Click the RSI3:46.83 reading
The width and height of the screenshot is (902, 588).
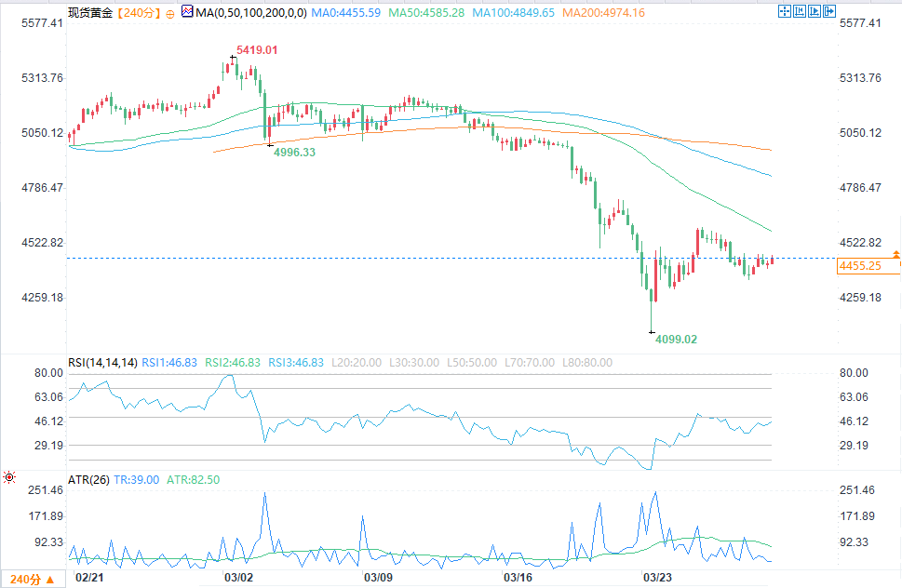click(296, 363)
